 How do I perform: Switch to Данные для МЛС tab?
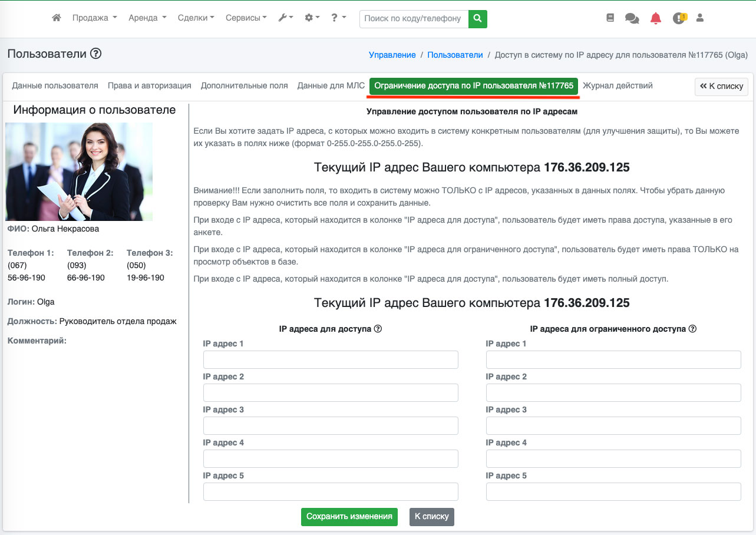click(x=331, y=86)
